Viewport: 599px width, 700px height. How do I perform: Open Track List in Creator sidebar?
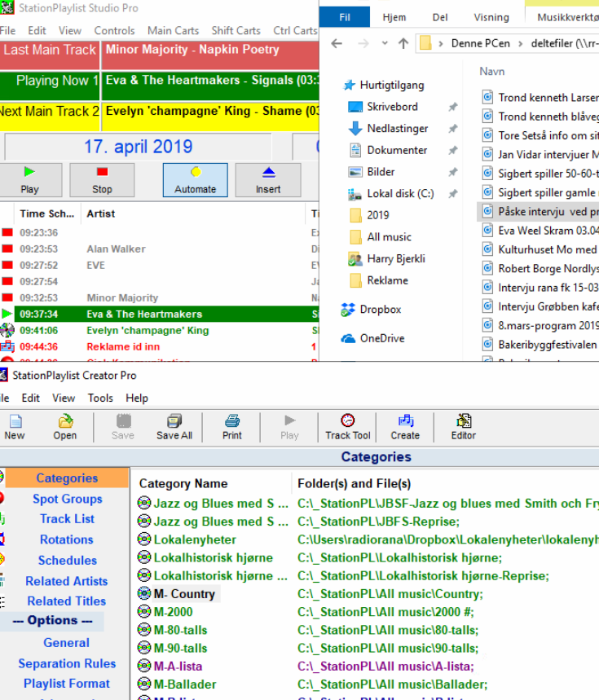click(x=68, y=519)
